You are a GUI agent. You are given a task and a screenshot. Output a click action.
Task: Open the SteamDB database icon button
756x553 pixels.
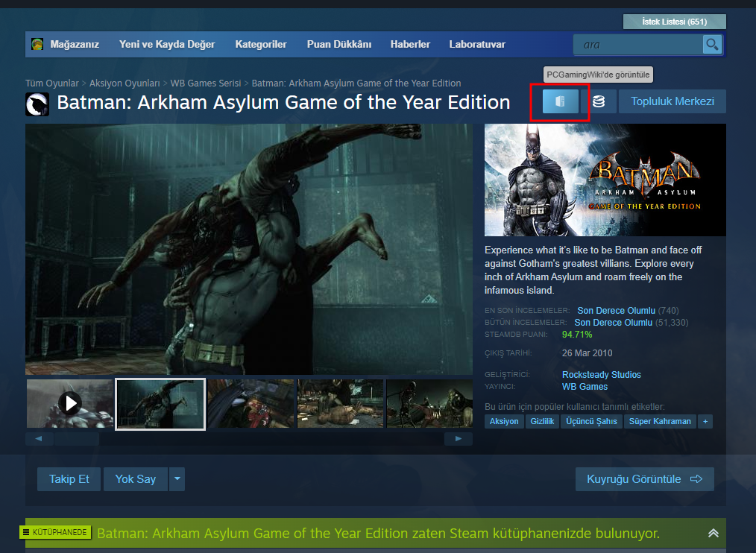(599, 101)
